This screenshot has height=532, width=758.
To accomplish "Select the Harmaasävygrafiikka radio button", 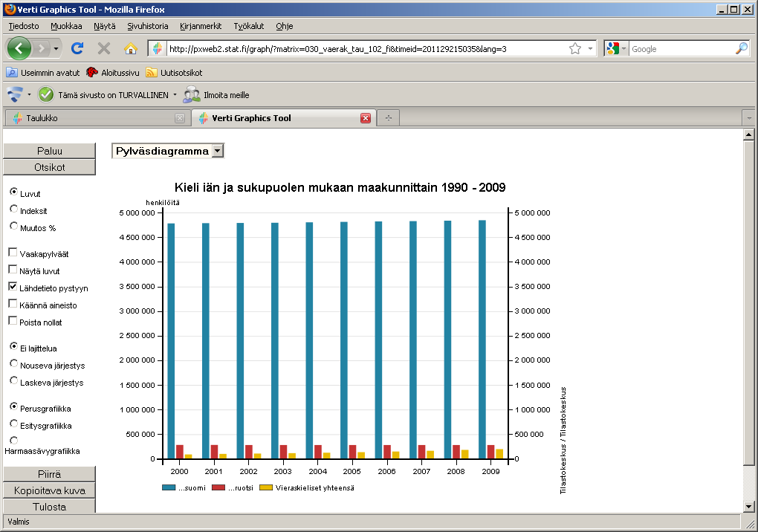I will click(x=13, y=441).
